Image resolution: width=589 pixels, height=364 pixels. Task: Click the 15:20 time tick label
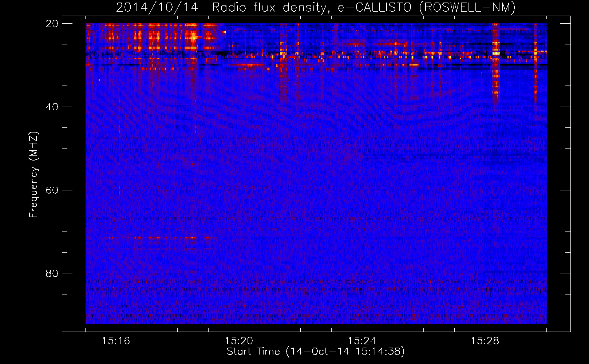tap(239, 341)
